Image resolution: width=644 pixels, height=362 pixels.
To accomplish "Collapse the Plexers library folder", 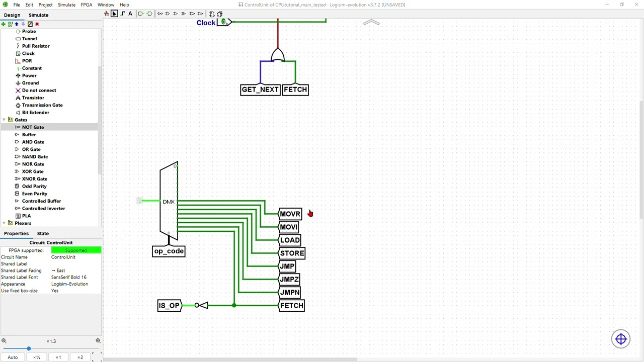I will [x=4, y=223].
